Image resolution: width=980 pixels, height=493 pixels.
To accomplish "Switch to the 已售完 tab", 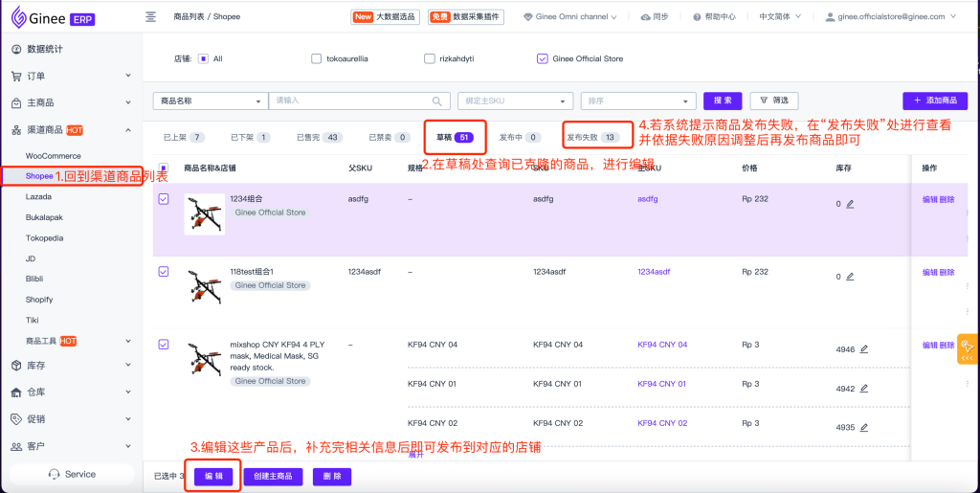I will coord(320,138).
